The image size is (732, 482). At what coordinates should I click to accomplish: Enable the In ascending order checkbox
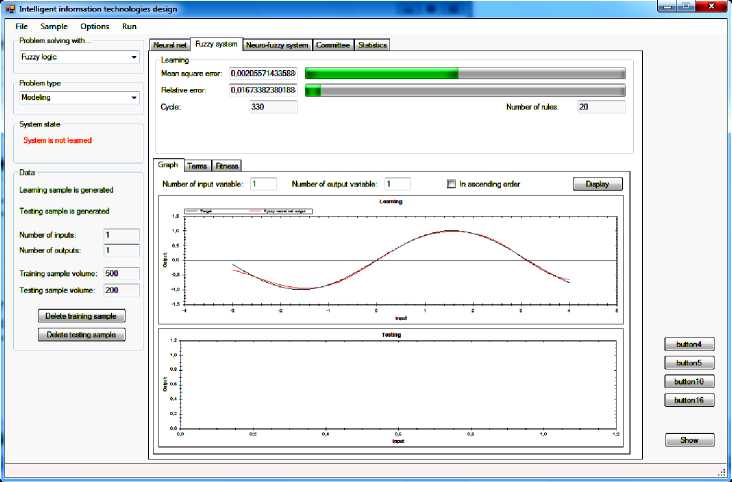[452, 184]
